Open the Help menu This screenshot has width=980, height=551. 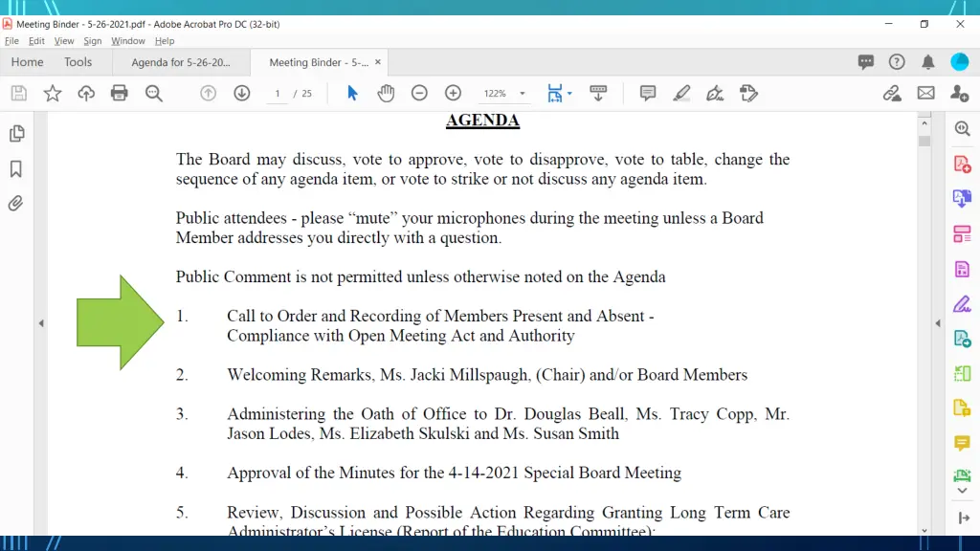click(165, 40)
